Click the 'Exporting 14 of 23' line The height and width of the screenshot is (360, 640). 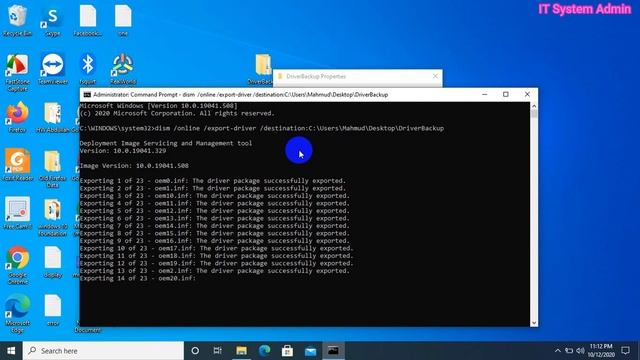click(138, 278)
